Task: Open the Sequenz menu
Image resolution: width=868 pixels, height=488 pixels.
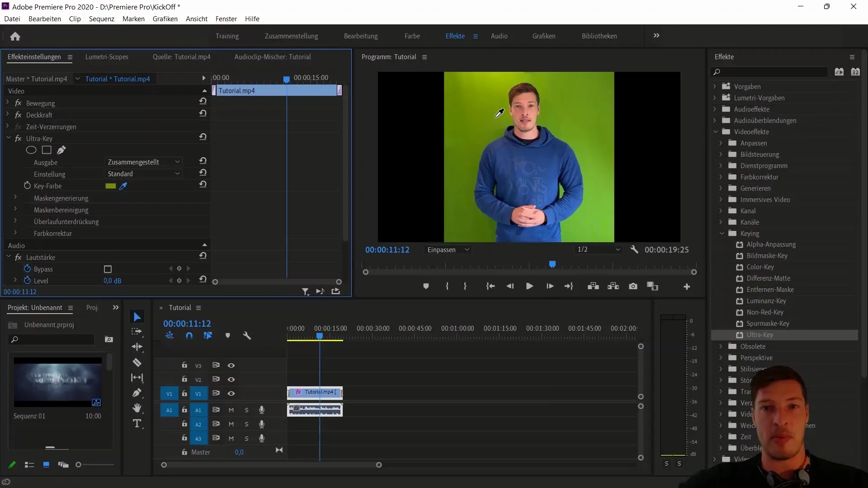Action: point(101,19)
